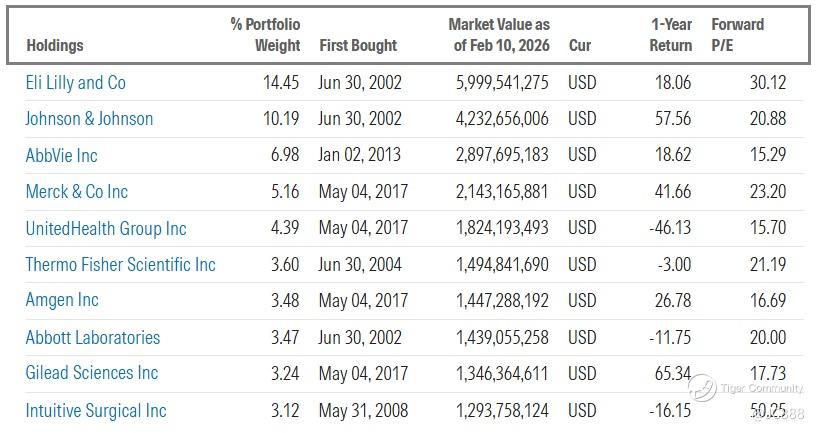
Task: Sort by the Market Value column header
Action: tap(499, 34)
